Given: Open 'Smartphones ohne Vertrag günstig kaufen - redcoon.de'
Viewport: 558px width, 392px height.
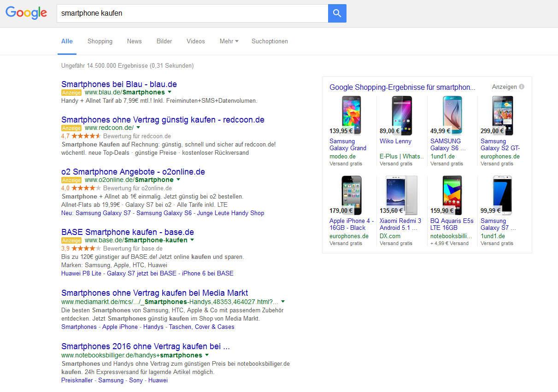Looking at the screenshot, I should tap(163, 120).
